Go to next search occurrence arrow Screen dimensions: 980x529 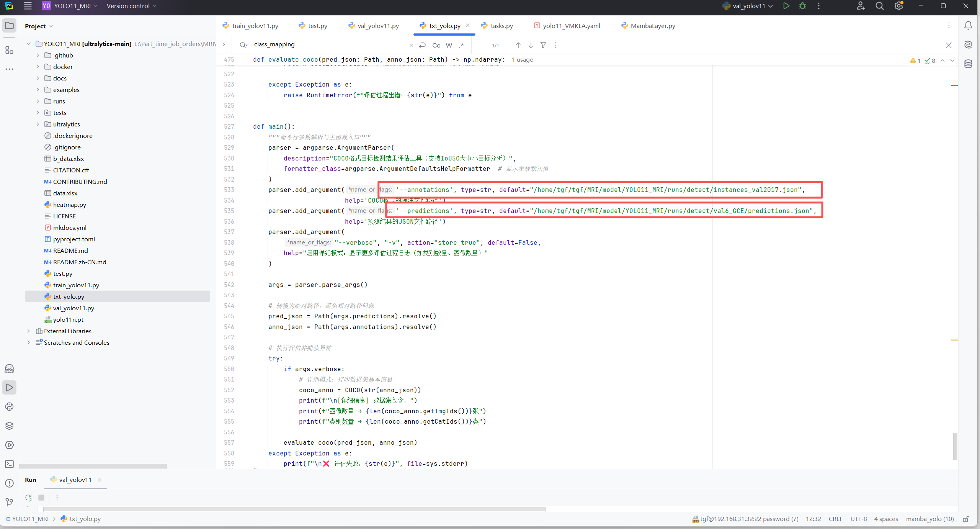pos(531,45)
